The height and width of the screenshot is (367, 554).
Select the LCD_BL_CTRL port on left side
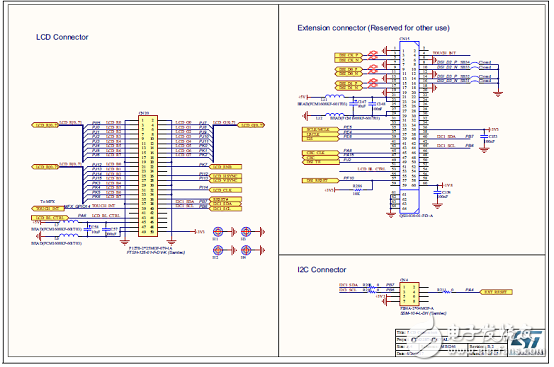[49, 218]
